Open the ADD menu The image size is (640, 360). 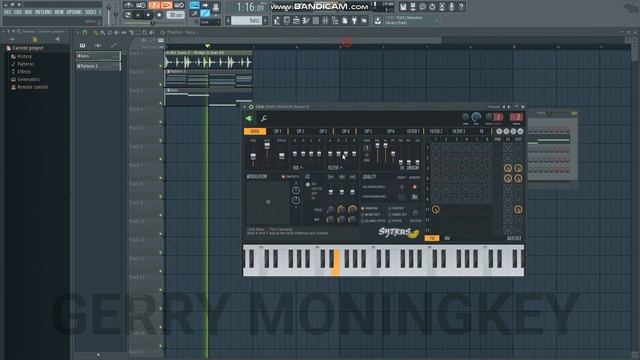point(28,12)
